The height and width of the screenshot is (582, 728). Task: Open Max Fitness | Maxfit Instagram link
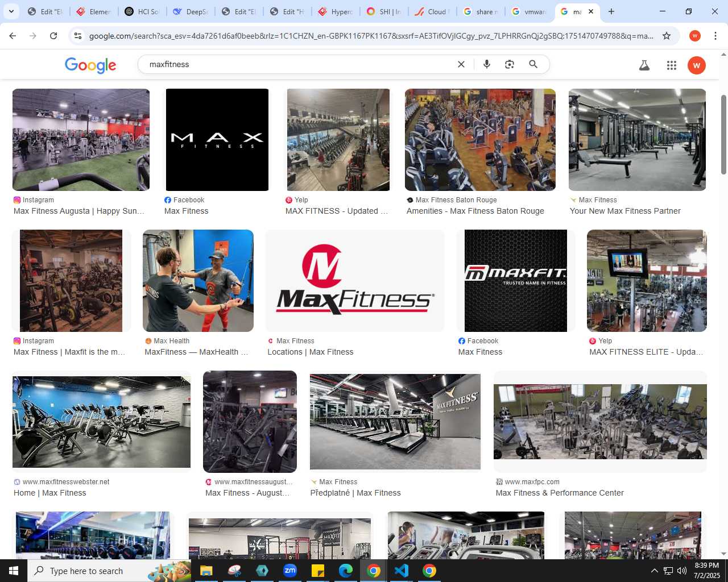[x=69, y=352]
